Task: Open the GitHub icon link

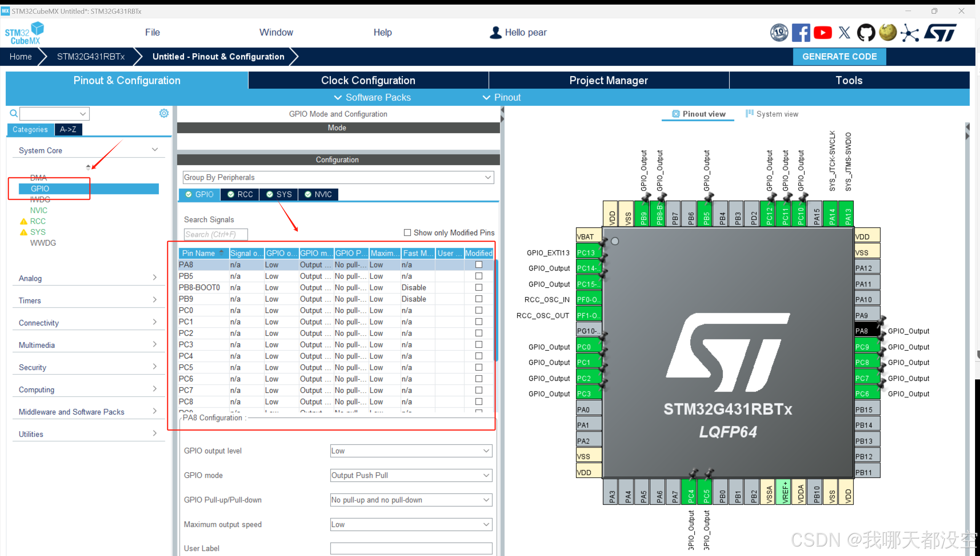Action: pos(866,32)
